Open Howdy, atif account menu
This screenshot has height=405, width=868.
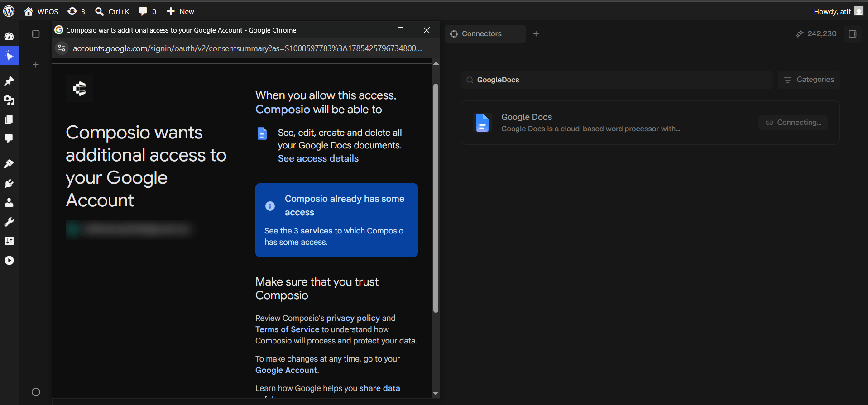838,11
